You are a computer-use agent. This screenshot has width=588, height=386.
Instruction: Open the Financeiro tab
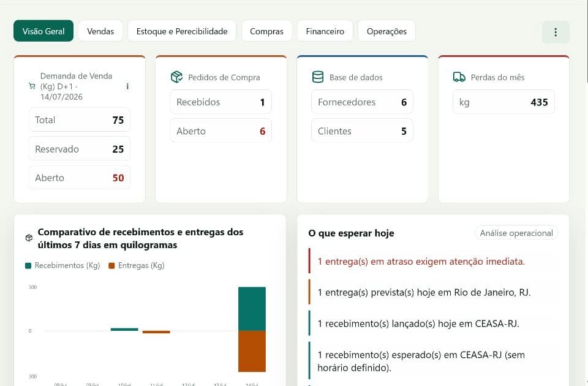click(x=325, y=31)
